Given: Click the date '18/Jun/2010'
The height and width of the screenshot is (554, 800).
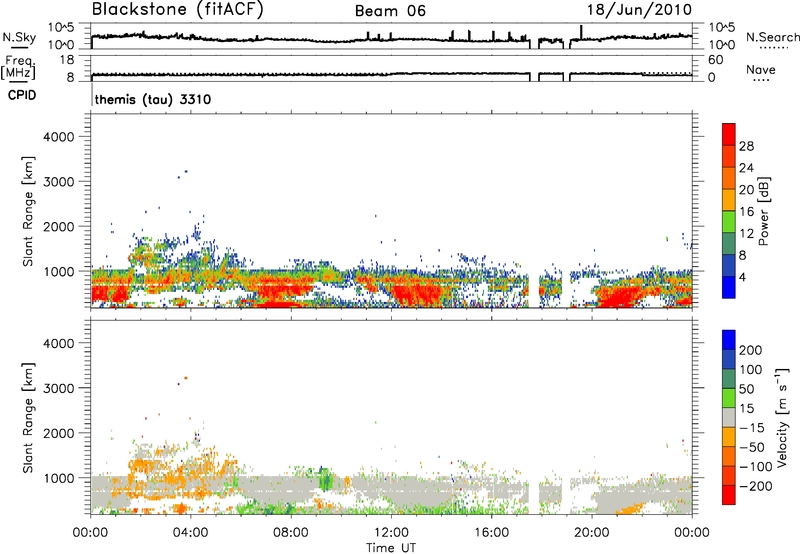Looking at the screenshot, I should [639, 10].
